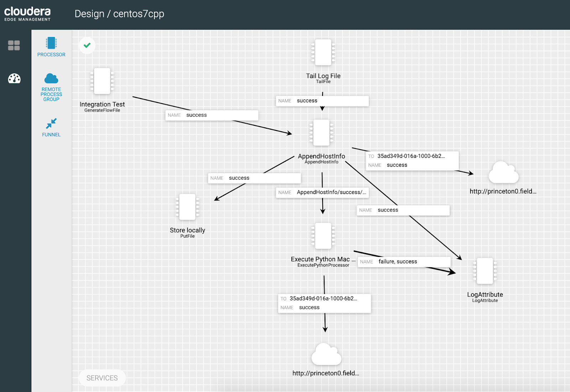The height and width of the screenshot is (392, 570).
Task: Select the Integration Test GenerateFlowFile processor
Action: (x=102, y=81)
